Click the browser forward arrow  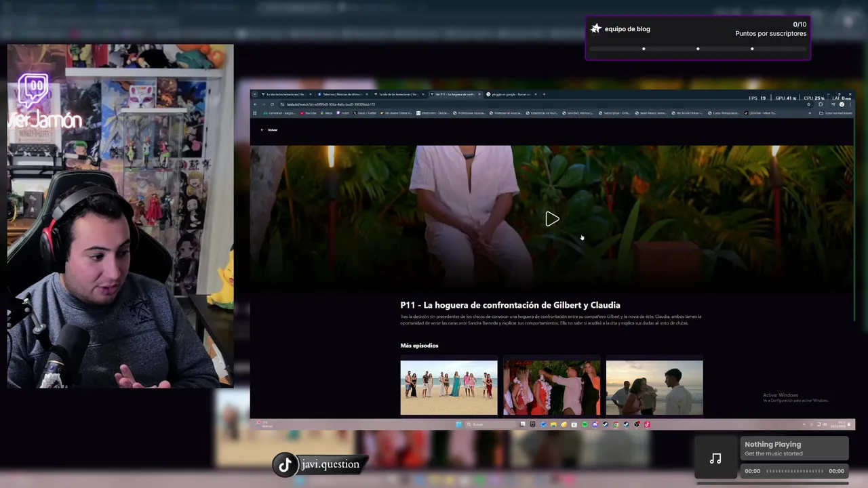[264, 104]
